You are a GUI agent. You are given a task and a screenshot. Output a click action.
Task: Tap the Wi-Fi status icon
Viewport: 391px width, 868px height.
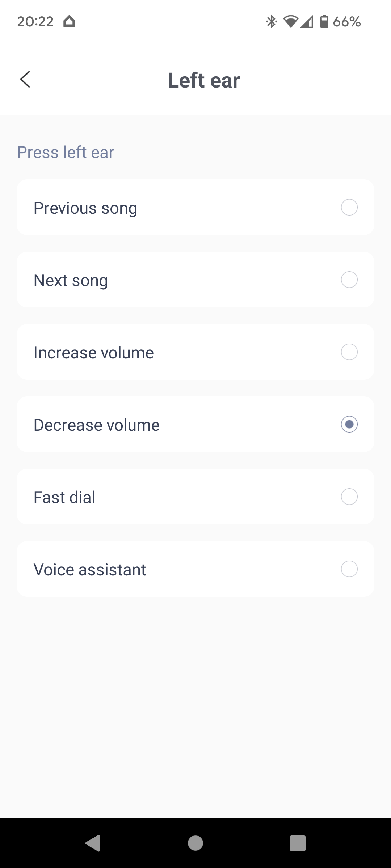(290, 22)
